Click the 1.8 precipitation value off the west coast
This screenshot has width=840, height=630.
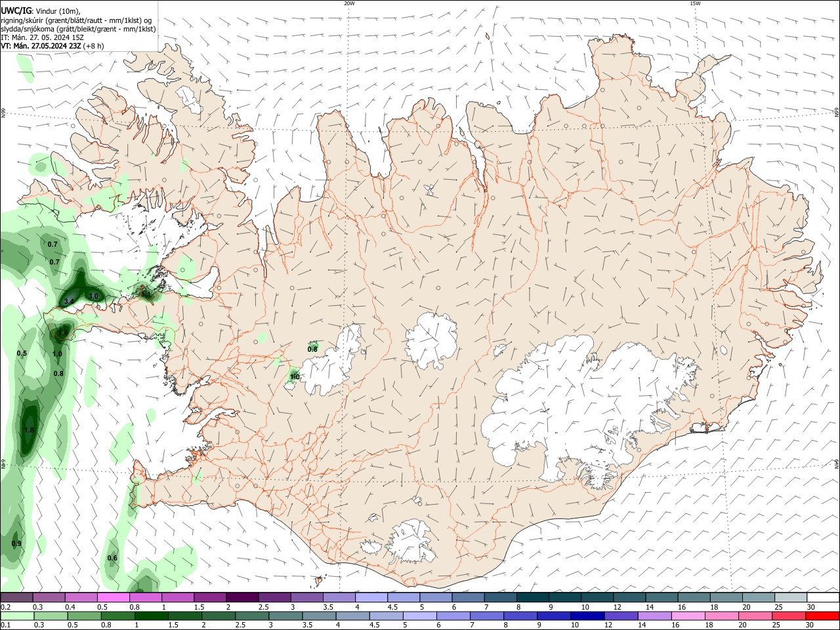(29, 430)
